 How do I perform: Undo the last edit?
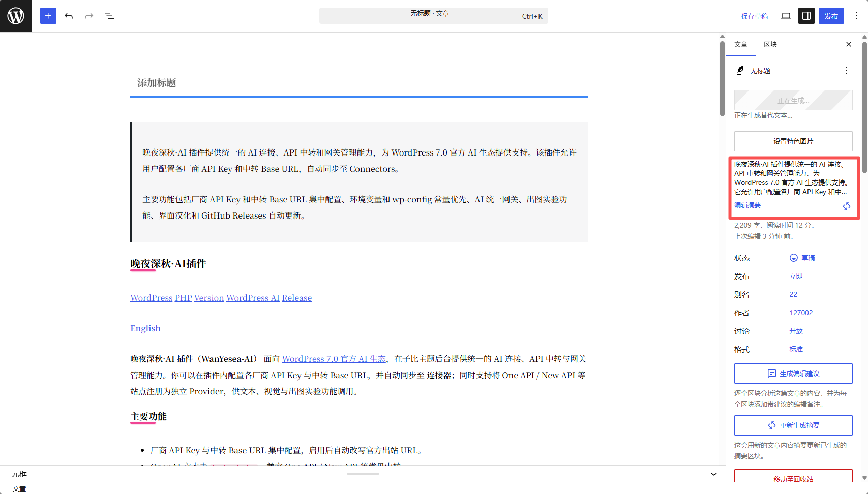click(69, 16)
